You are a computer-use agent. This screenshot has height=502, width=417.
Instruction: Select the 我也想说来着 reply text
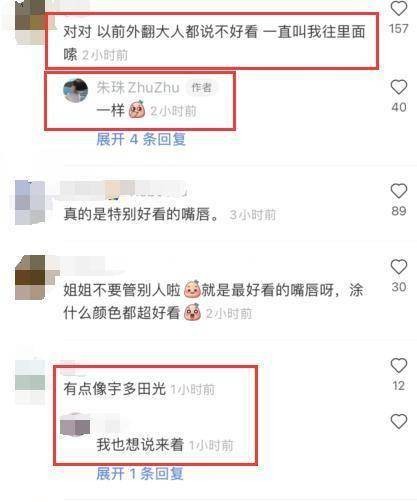(140, 445)
